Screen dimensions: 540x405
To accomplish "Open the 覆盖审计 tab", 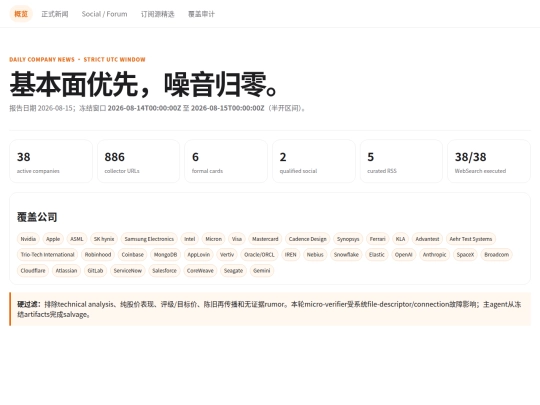I will tap(201, 14).
